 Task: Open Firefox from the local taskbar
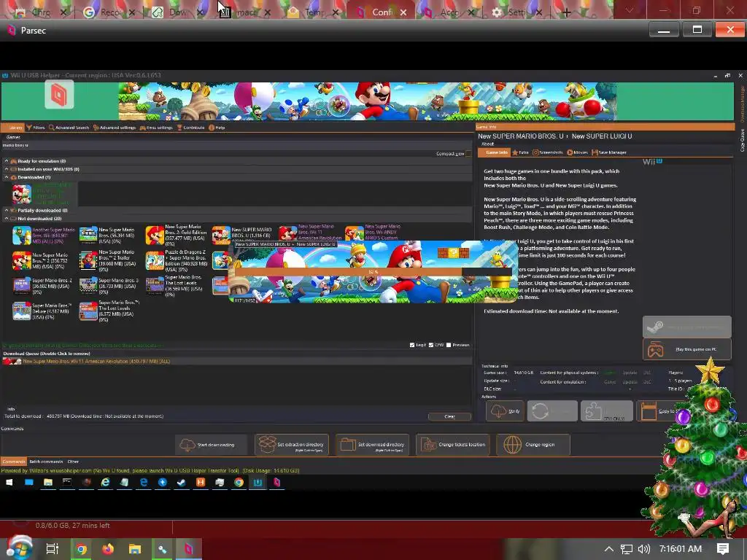point(108,549)
